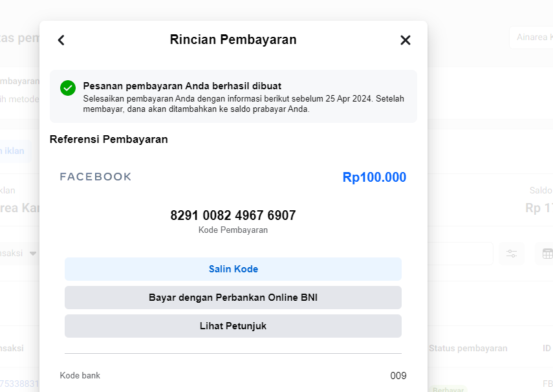Image resolution: width=553 pixels, height=392 pixels.
Task: Click the ID column header
Action: 547,348
